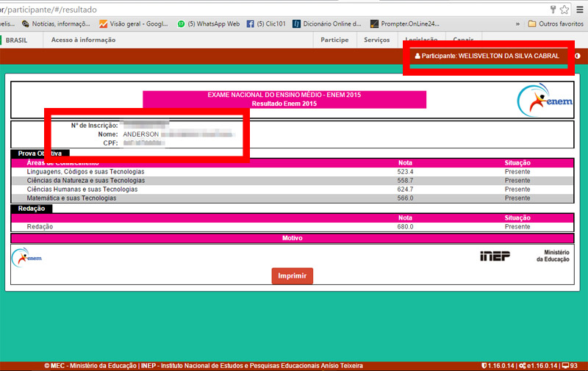Click the Redação section tab label
This screenshot has height=371, width=588.
pyautogui.click(x=32, y=209)
